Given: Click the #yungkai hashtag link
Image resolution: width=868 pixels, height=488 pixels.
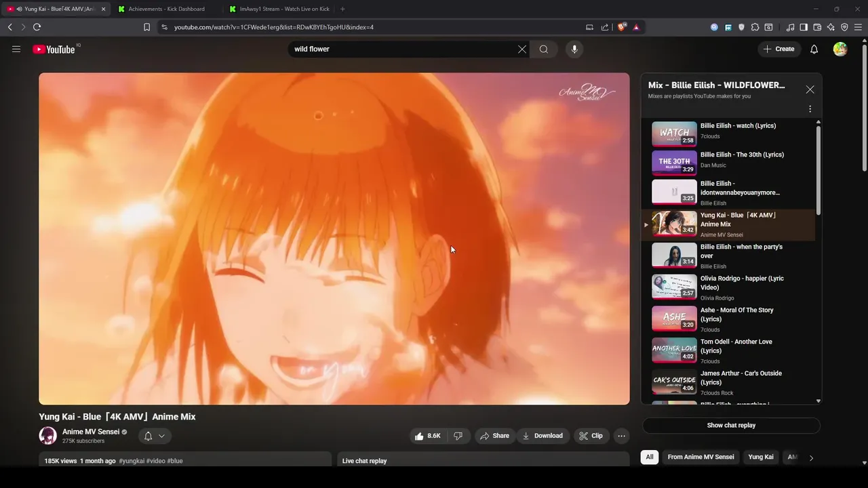Looking at the screenshot, I should (x=132, y=461).
